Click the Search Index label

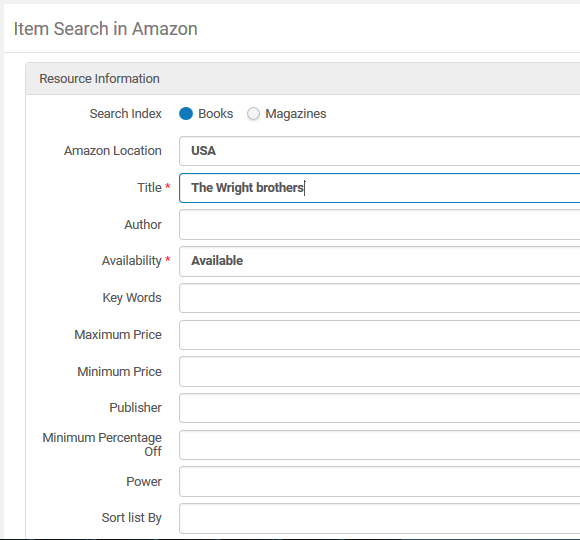(x=125, y=114)
